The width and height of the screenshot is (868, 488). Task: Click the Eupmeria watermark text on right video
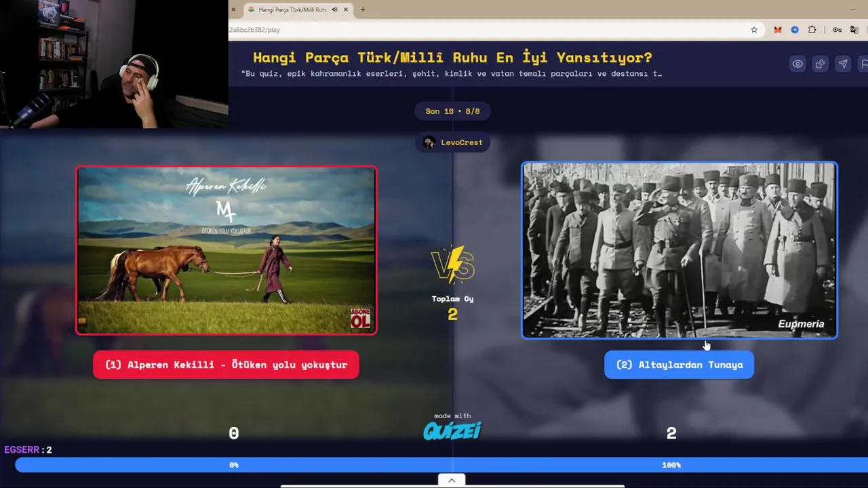(x=801, y=324)
